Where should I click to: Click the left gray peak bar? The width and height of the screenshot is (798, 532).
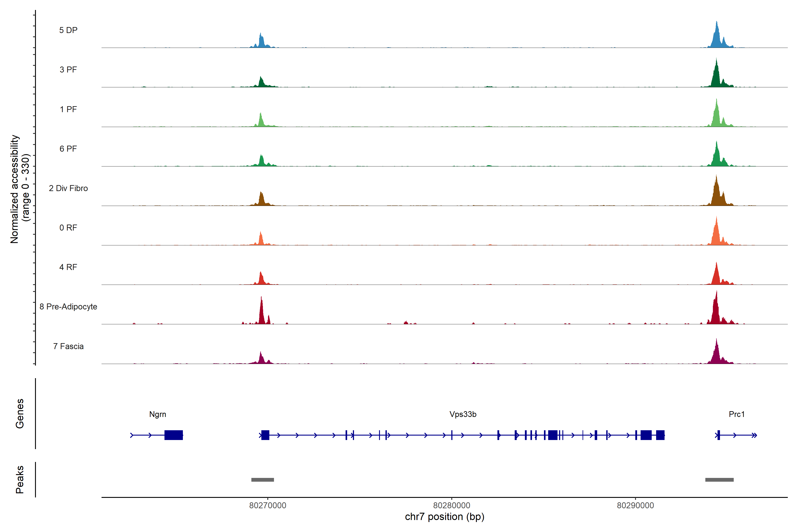point(262,480)
